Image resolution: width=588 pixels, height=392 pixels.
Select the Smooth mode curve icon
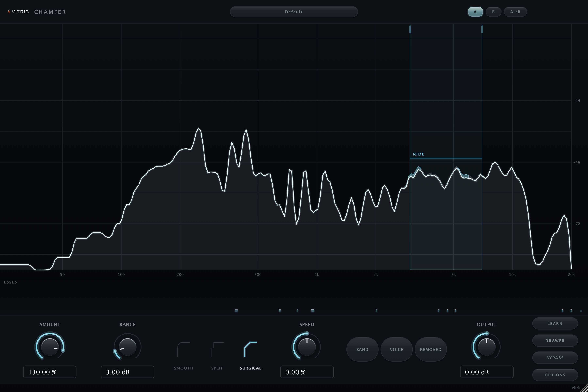(183, 350)
